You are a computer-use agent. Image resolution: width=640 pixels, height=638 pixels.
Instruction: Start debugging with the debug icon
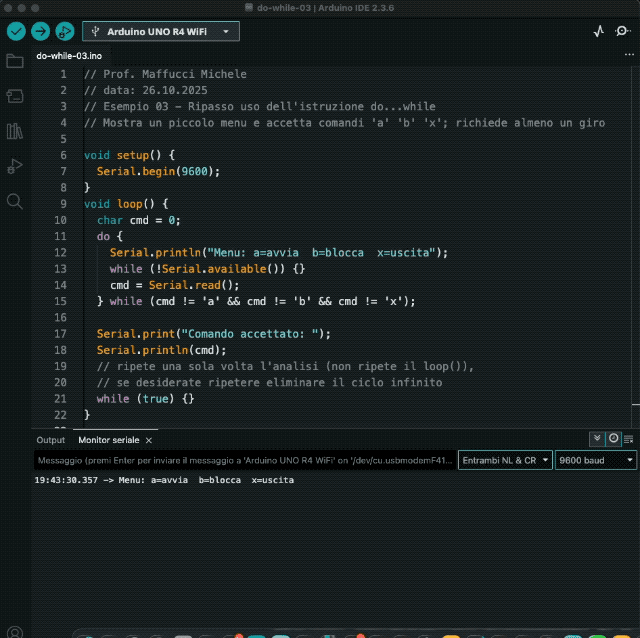point(65,31)
